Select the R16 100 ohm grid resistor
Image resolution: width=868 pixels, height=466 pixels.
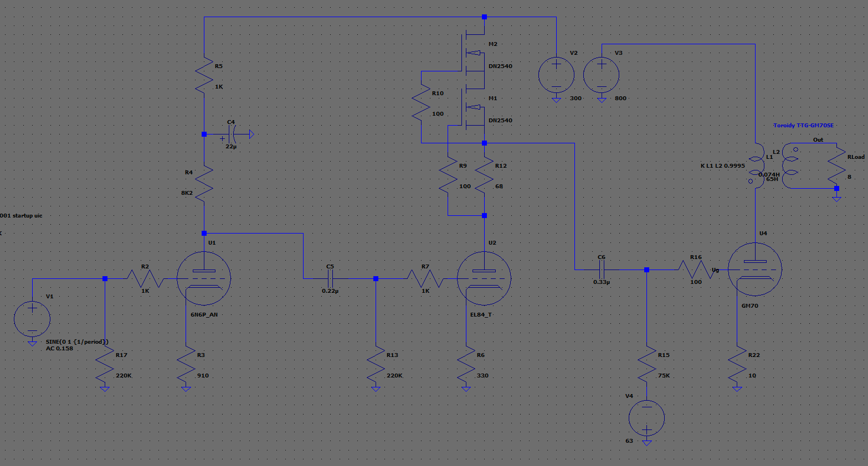696,270
